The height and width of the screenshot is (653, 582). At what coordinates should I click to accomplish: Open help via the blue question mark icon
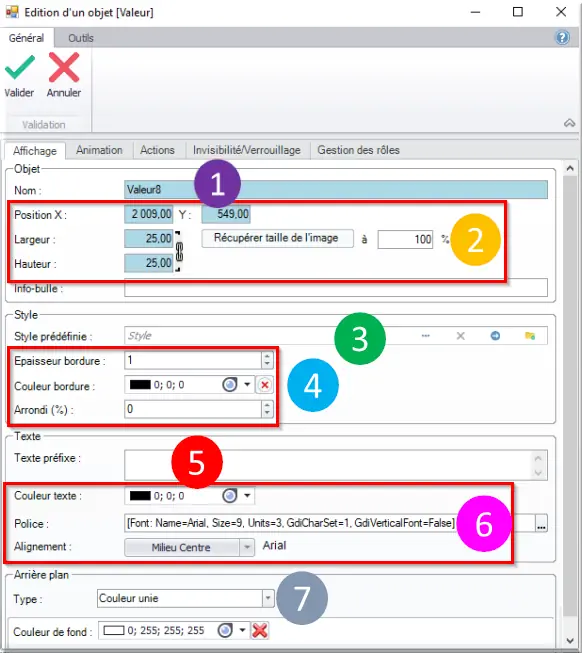click(562, 38)
